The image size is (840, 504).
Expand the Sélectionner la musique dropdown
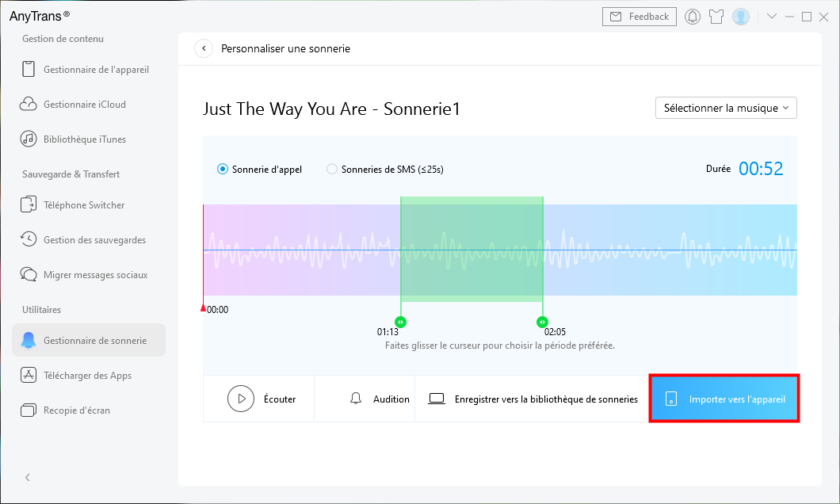[x=726, y=108]
